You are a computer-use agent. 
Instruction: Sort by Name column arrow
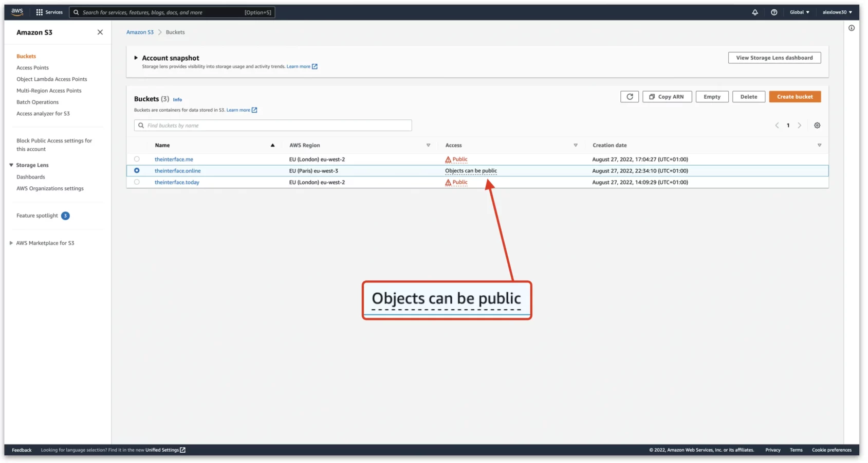[272, 146]
